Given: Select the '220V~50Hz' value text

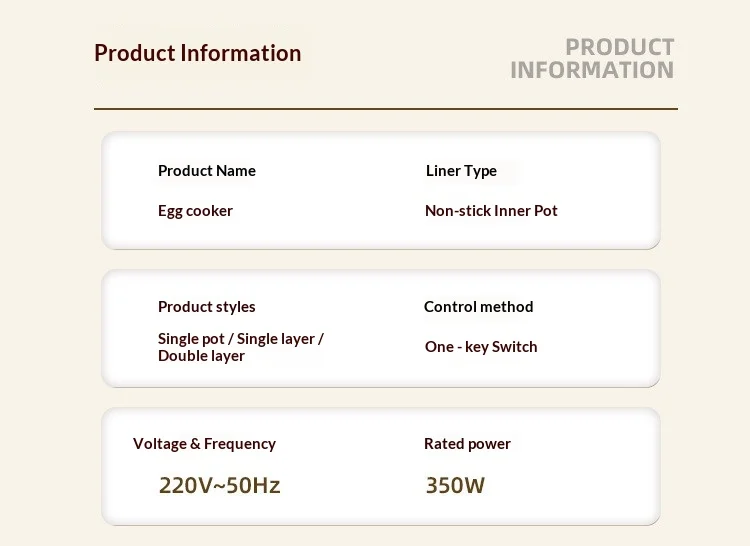Looking at the screenshot, I should tap(220, 485).
